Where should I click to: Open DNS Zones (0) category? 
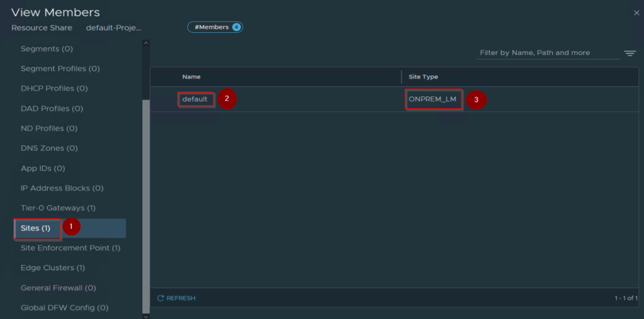[49, 148]
